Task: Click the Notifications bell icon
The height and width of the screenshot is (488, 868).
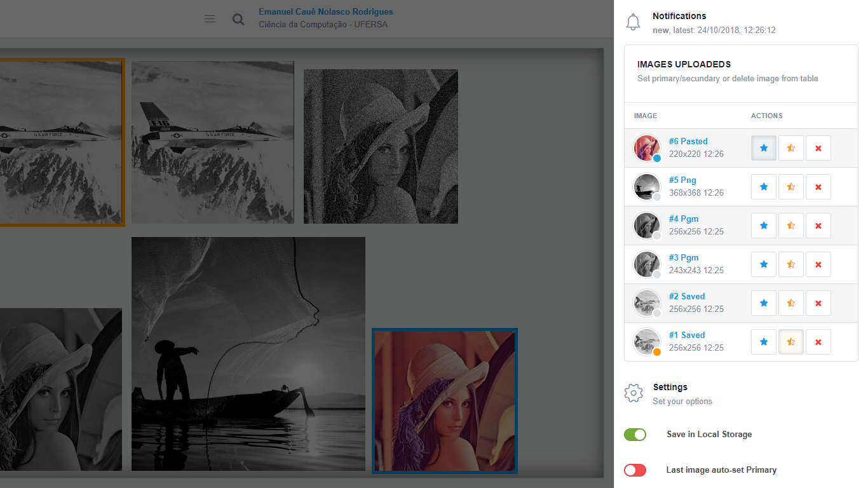Action: [633, 22]
